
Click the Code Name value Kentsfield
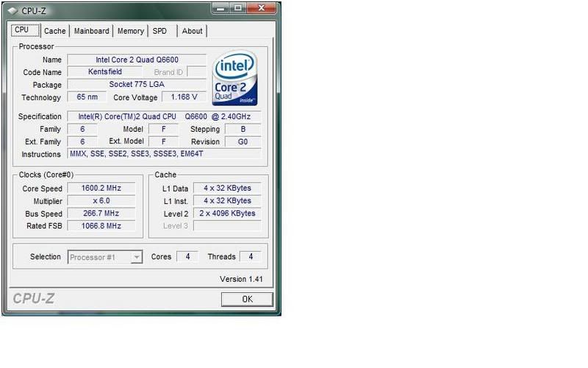point(105,71)
